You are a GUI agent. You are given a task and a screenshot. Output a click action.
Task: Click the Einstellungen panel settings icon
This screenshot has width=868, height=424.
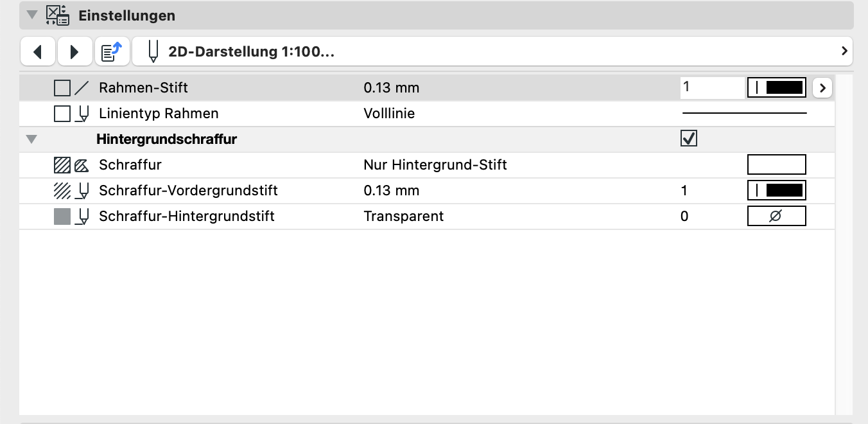(x=58, y=15)
